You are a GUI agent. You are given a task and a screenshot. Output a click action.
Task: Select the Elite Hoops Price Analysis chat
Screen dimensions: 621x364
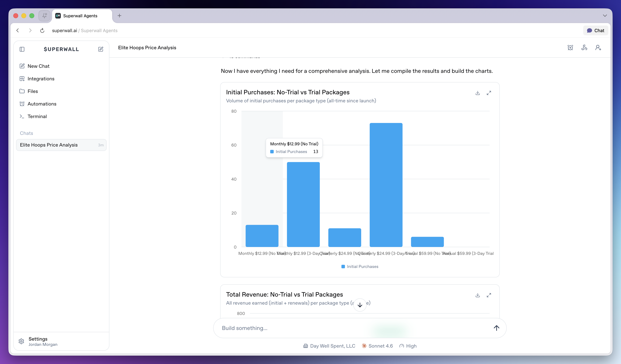coord(61,145)
